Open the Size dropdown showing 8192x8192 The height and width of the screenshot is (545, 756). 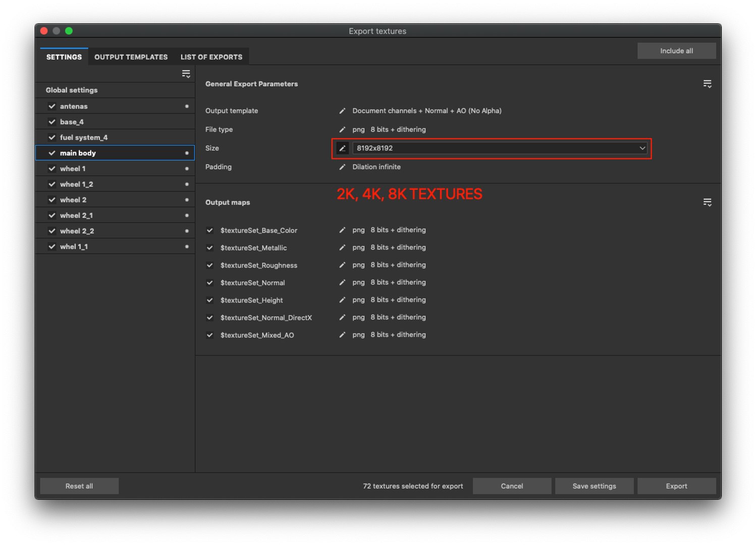tap(500, 148)
